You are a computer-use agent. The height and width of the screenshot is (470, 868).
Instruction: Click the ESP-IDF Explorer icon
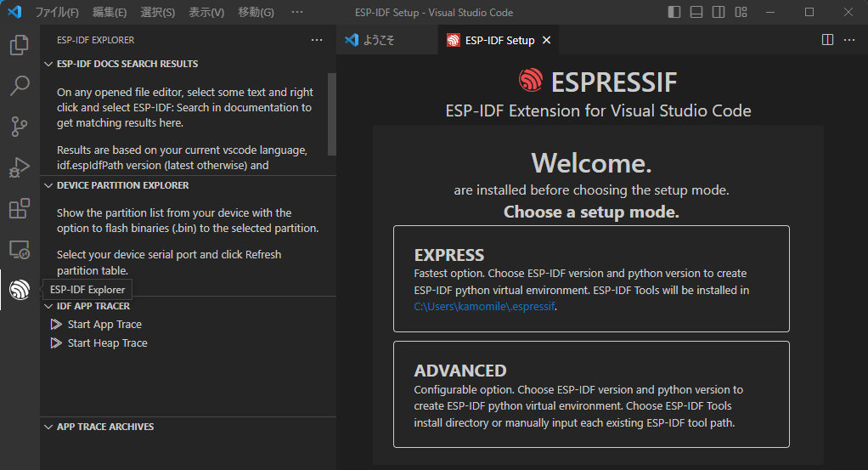(20, 290)
